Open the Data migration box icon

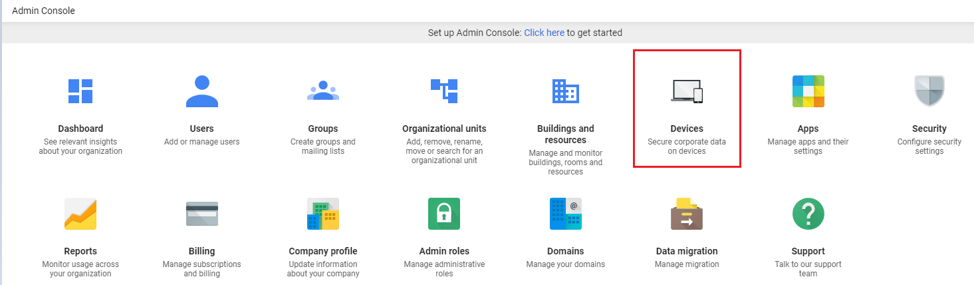(687, 214)
